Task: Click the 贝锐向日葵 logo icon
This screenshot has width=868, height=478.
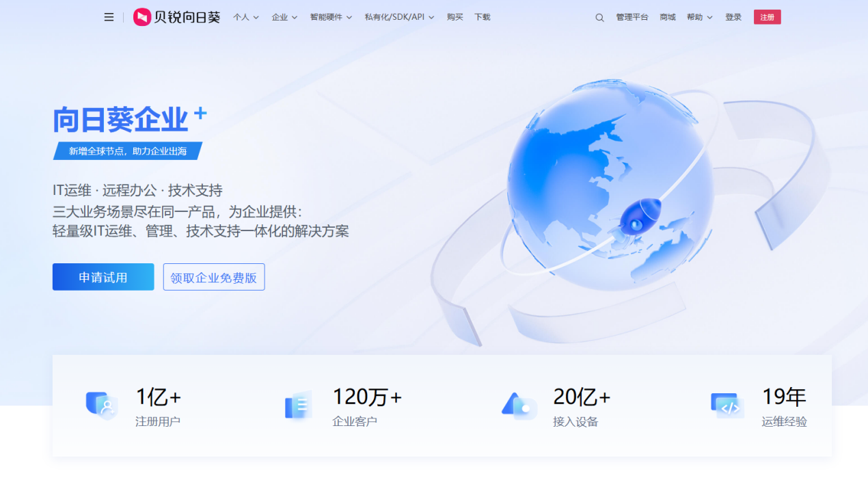Action: [x=141, y=17]
